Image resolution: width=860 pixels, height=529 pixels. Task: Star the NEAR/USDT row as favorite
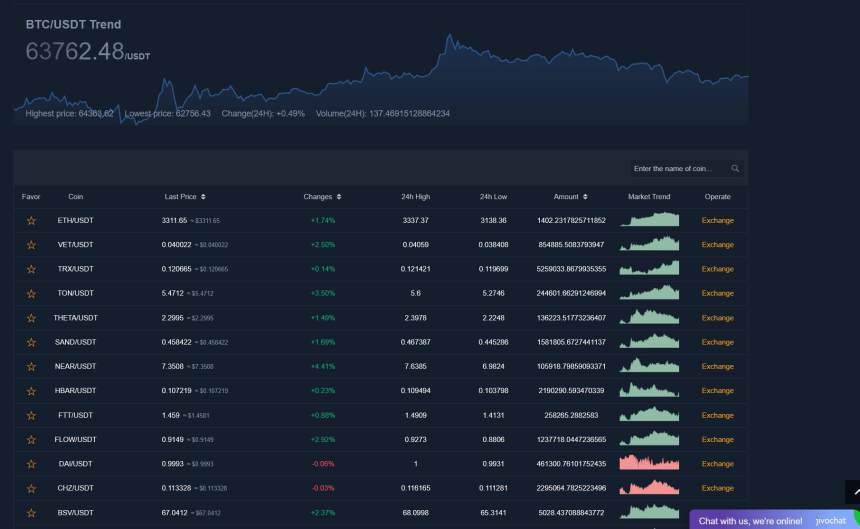coord(31,367)
